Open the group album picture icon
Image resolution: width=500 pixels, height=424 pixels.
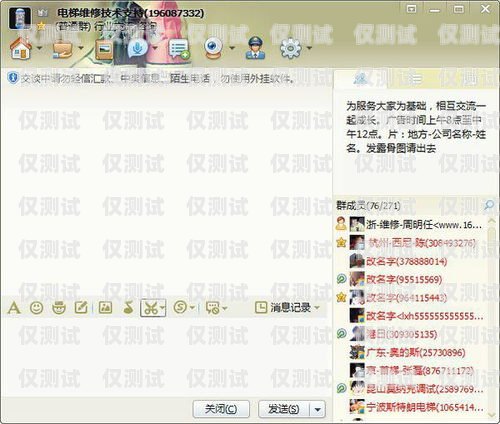[104, 49]
